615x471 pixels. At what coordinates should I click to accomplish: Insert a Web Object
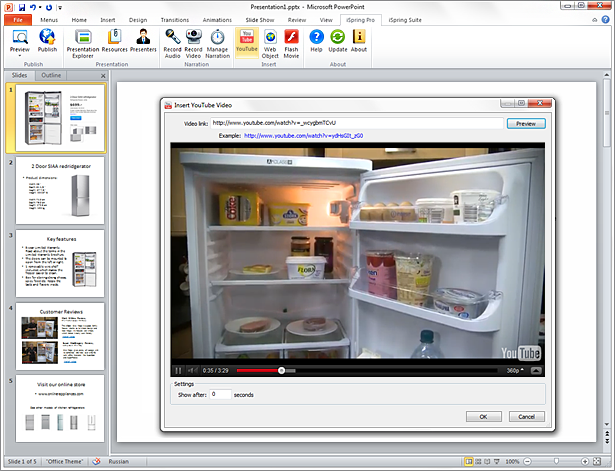point(270,44)
